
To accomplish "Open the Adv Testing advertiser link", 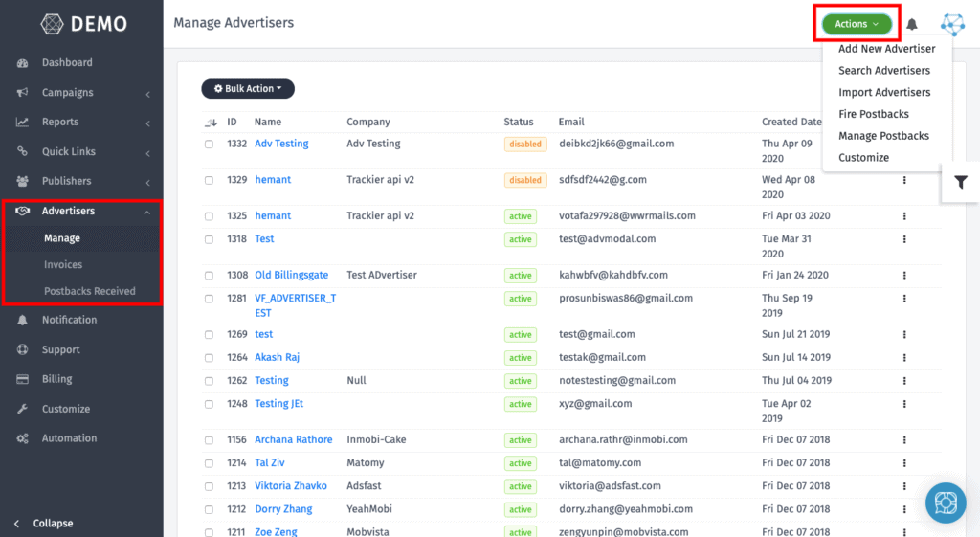I will pyautogui.click(x=281, y=144).
